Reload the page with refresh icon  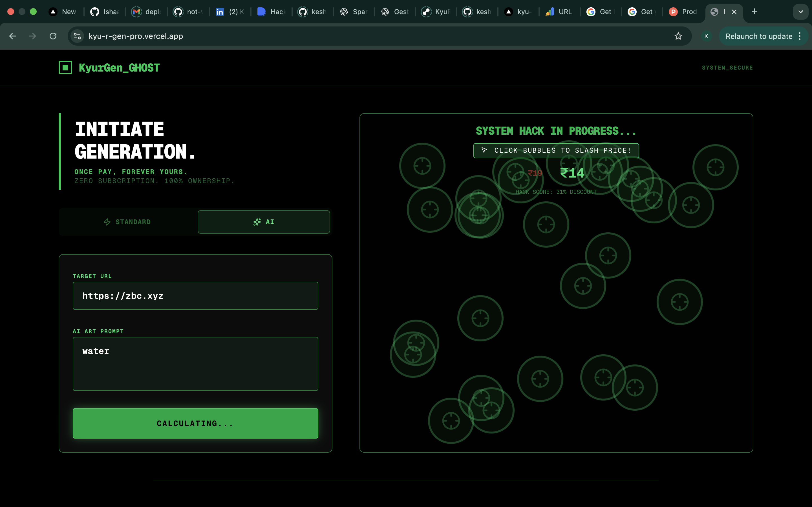53,36
